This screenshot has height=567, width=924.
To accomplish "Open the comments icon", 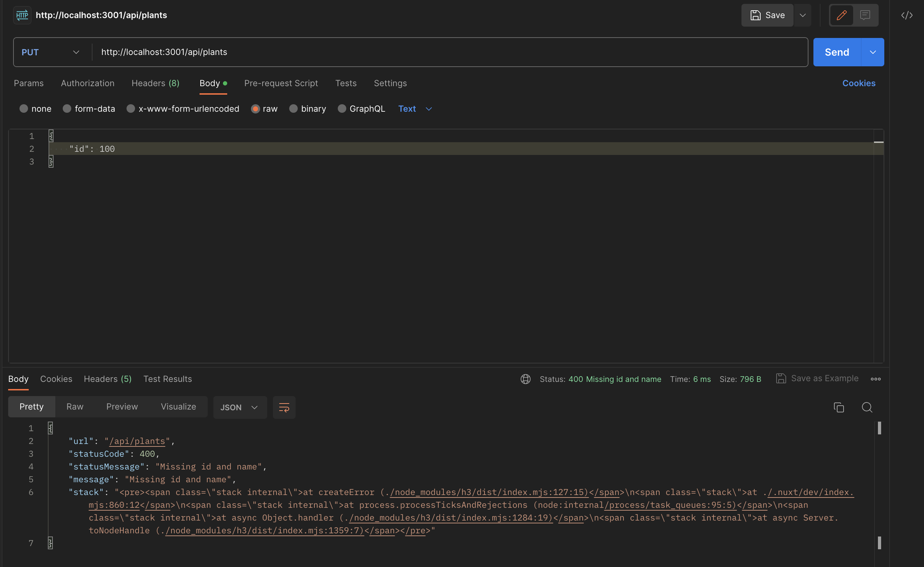I will [x=865, y=15].
